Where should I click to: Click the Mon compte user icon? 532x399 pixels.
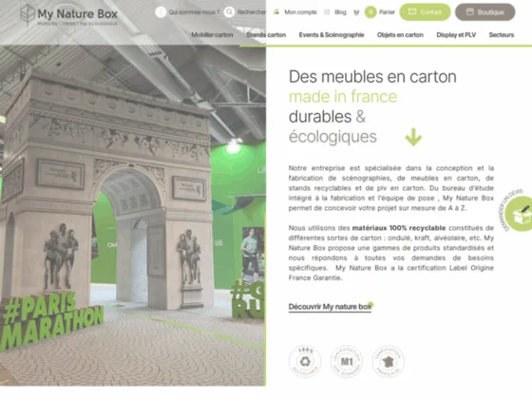pyautogui.click(x=276, y=12)
